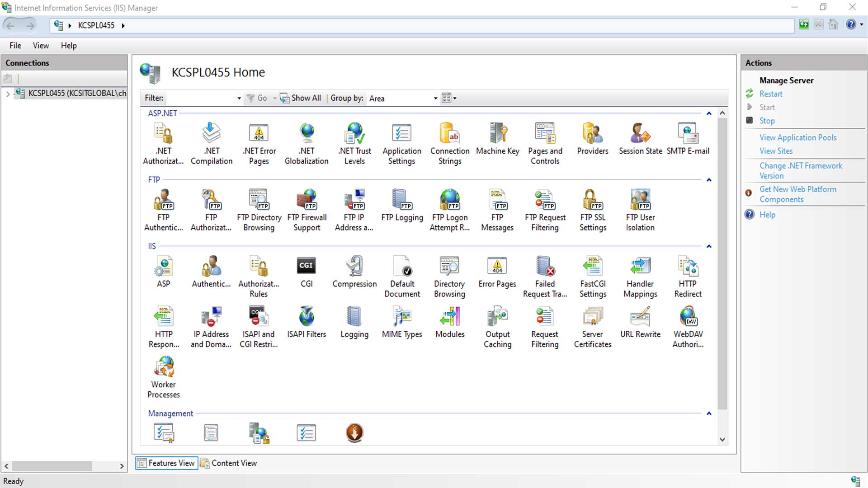This screenshot has height=488, width=868.
Task: Open SMTP E-mail feature
Action: 688,139
